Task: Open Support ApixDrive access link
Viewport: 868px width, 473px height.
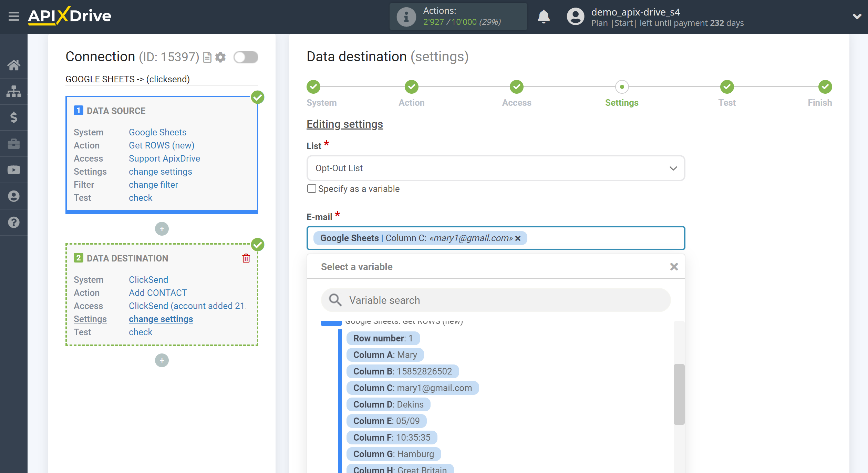Action: pyautogui.click(x=164, y=158)
